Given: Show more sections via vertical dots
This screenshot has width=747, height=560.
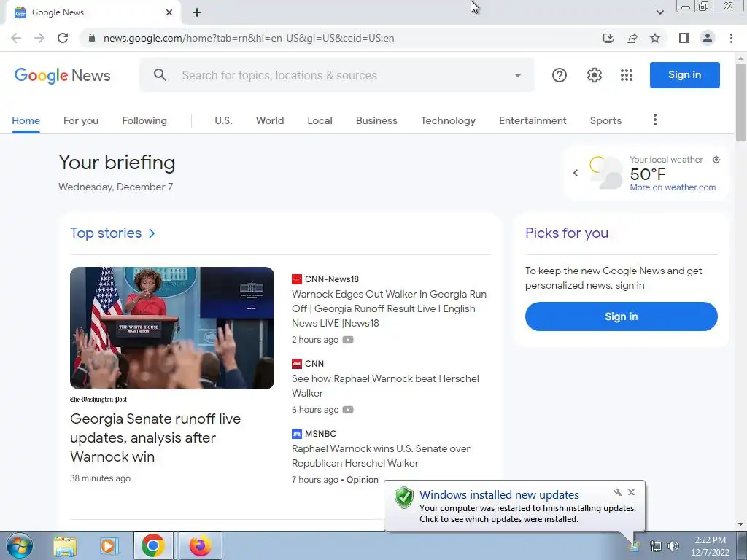Looking at the screenshot, I should coord(655,120).
